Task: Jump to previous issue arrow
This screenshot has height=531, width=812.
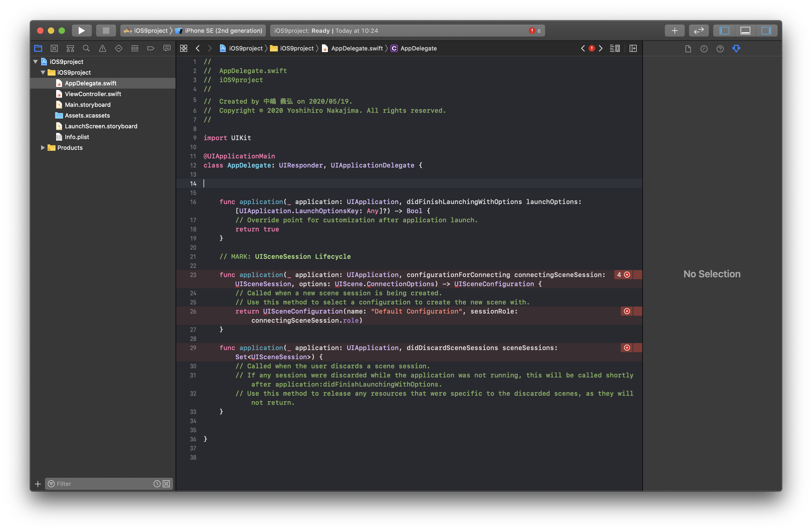Action: [583, 48]
